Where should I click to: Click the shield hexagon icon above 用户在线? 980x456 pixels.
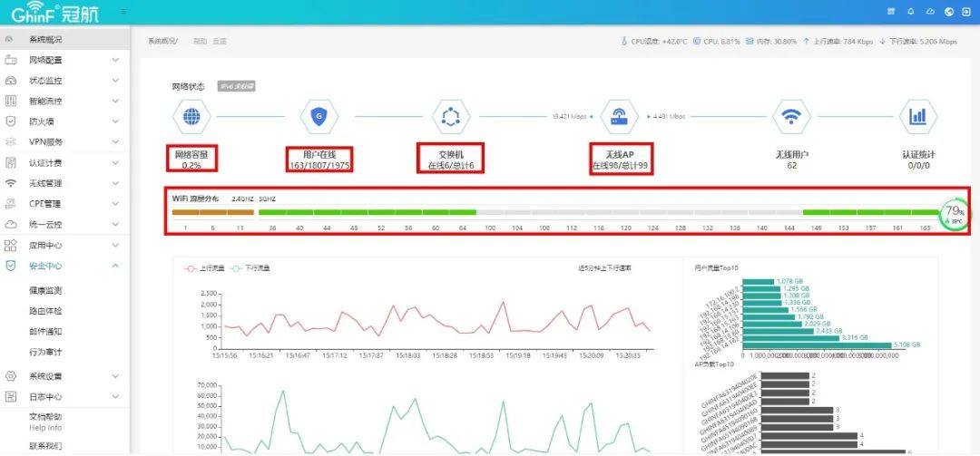coord(318,116)
